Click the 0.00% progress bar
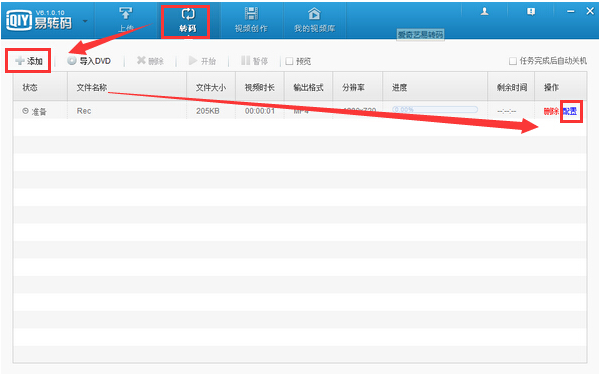The width and height of the screenshot is (599, 374). [x=435, y=110]
